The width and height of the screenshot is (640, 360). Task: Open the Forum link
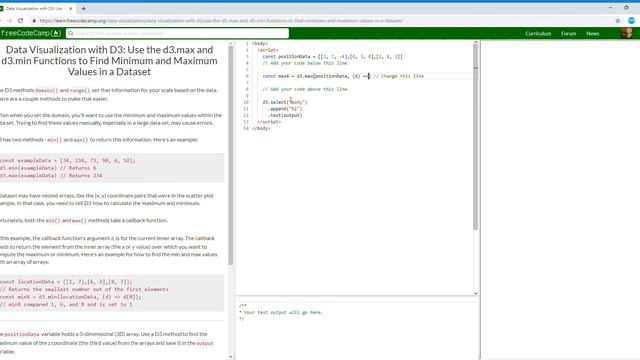(568, 33)
